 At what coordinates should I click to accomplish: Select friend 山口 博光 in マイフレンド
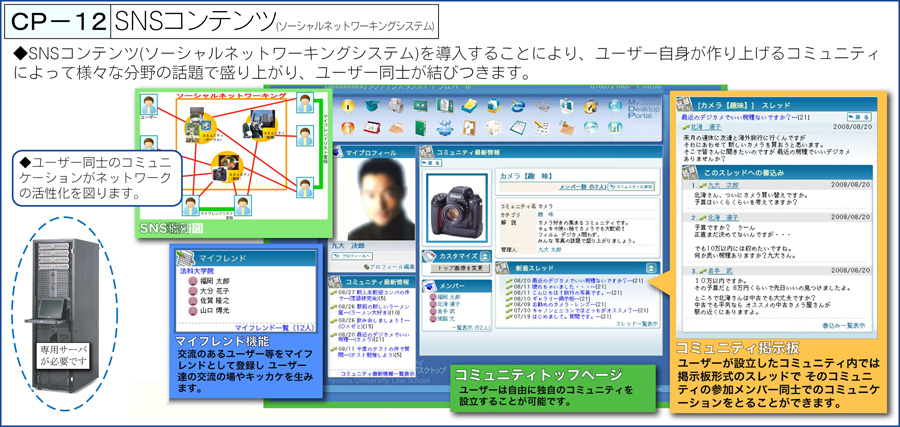point(215,312)
